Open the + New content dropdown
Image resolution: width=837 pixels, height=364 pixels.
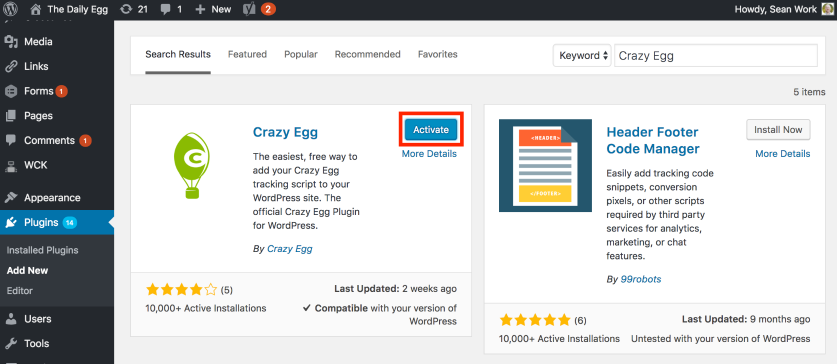213,9
